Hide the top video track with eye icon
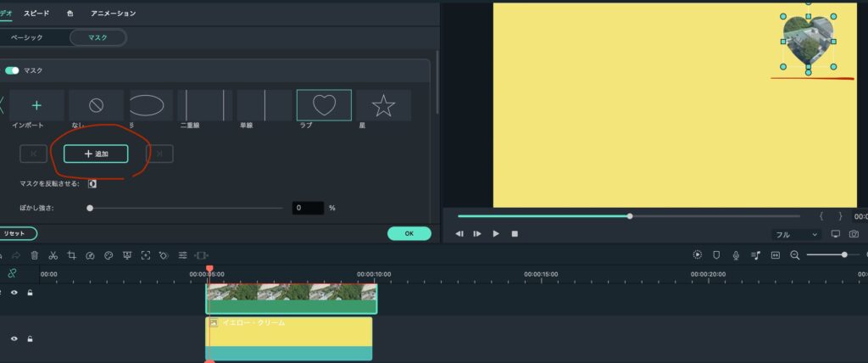The width and height of the screenshot is (868, 363). click(x=14, y=293)
